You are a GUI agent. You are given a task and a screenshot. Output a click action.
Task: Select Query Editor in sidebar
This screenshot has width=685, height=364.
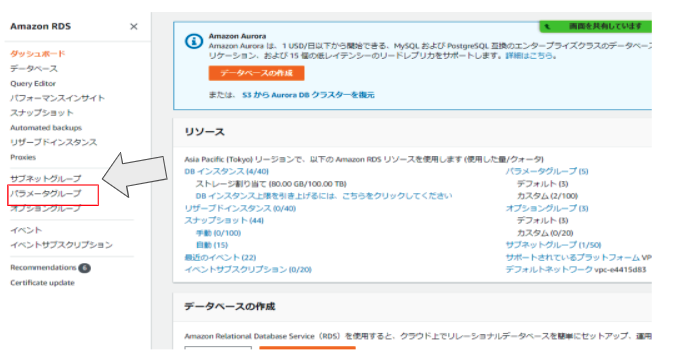tap(33, 83)
